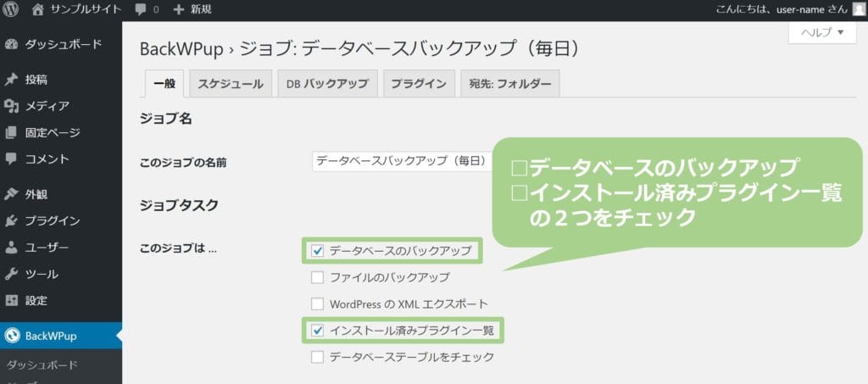The width and height of the screenshot is (868, 384).
Task: Click the comments bubble icon in admin bar
Action: tap(141, 9)
